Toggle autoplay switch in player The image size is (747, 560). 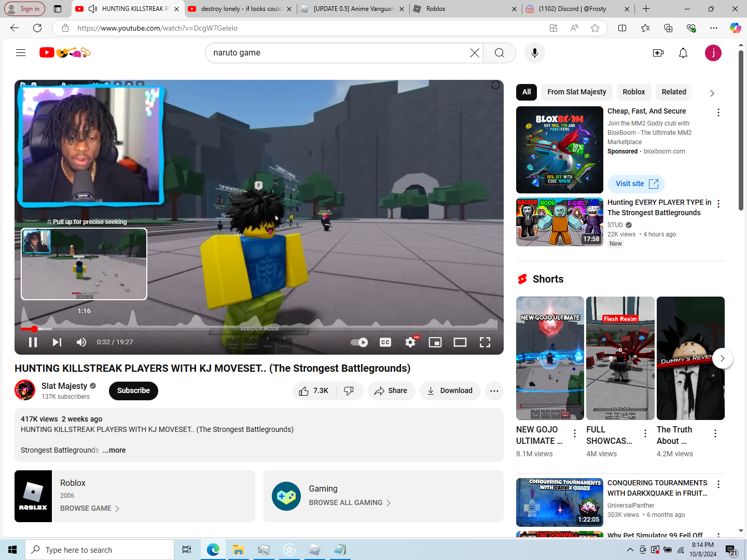click(x=359, y=342)
